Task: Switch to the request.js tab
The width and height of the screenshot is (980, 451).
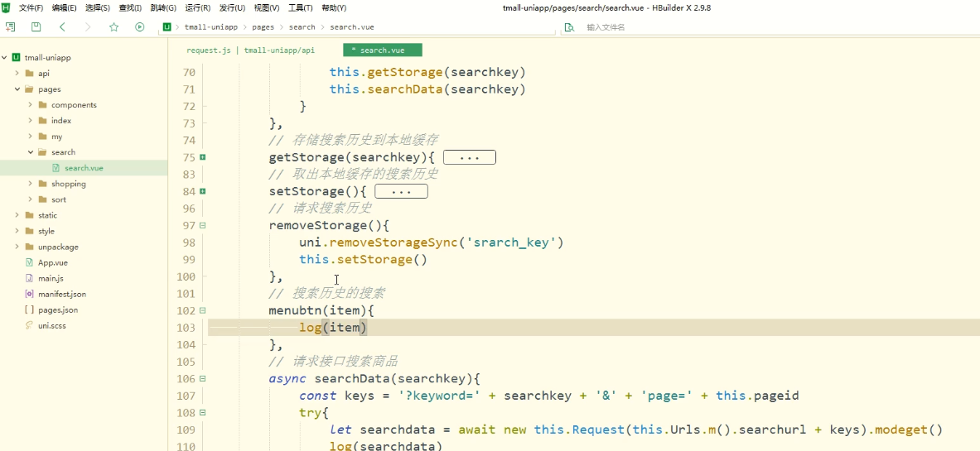Action: click(x=251, y=50)
